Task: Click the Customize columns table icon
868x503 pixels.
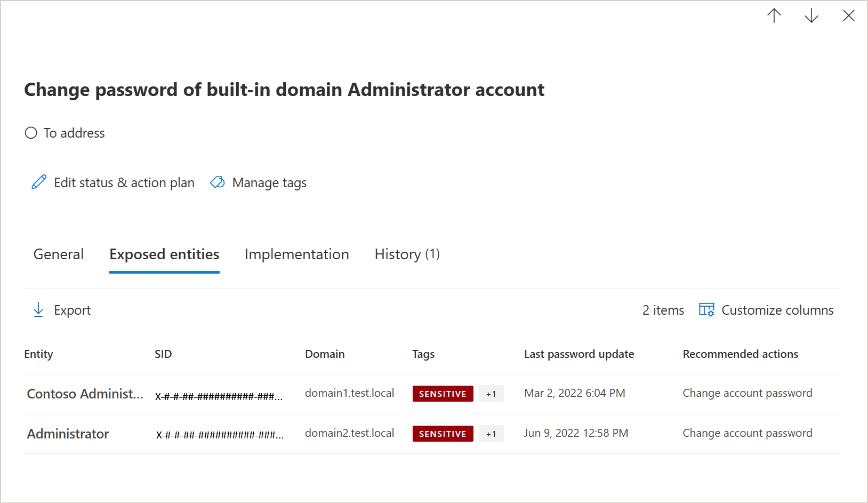Action: point(706,310)
